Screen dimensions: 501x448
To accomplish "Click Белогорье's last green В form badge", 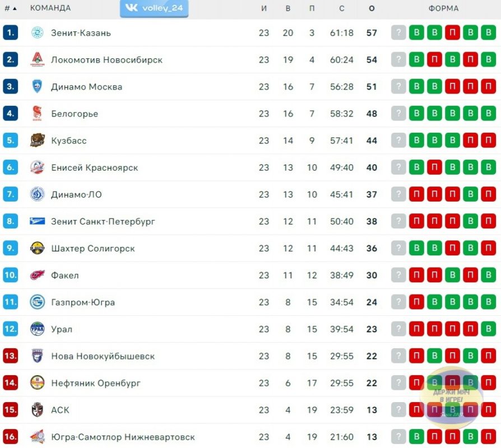I will [489, 113].
